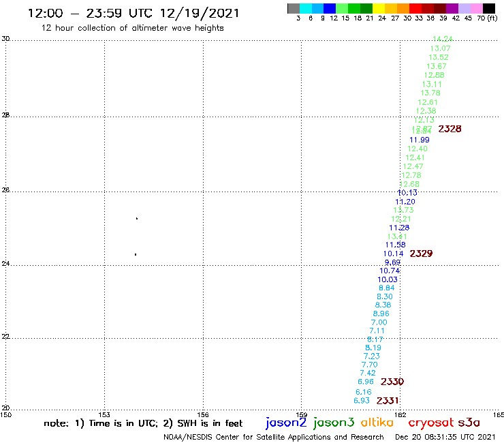Click the 12.21 wave height value

click(401, 219)
